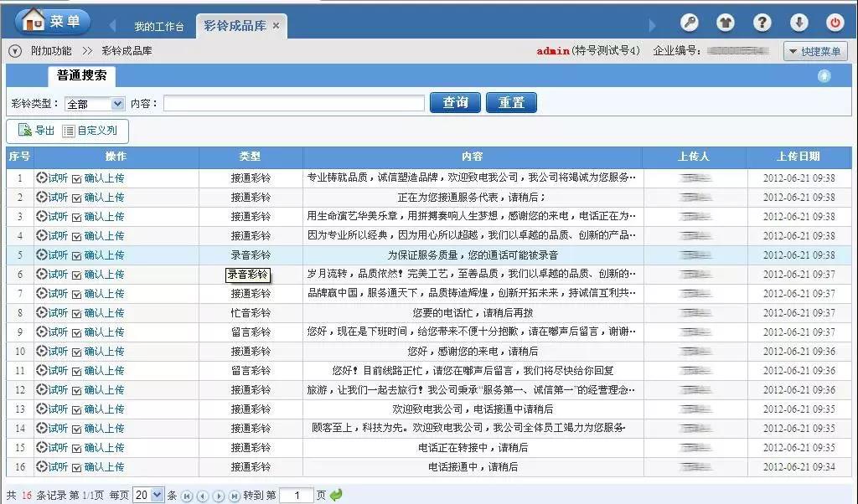858x504 pixels.
Task: Click the key (password) icon in header
Action: (x=689, y=23)
